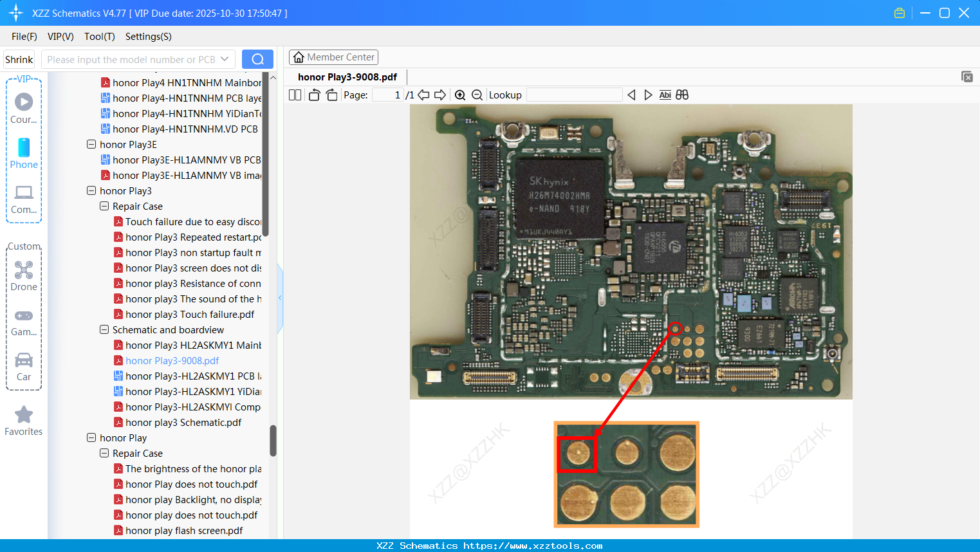This screenshot has width=980, height=552.
Task: Zoom in on the PDF
Action: click(460, 95)
